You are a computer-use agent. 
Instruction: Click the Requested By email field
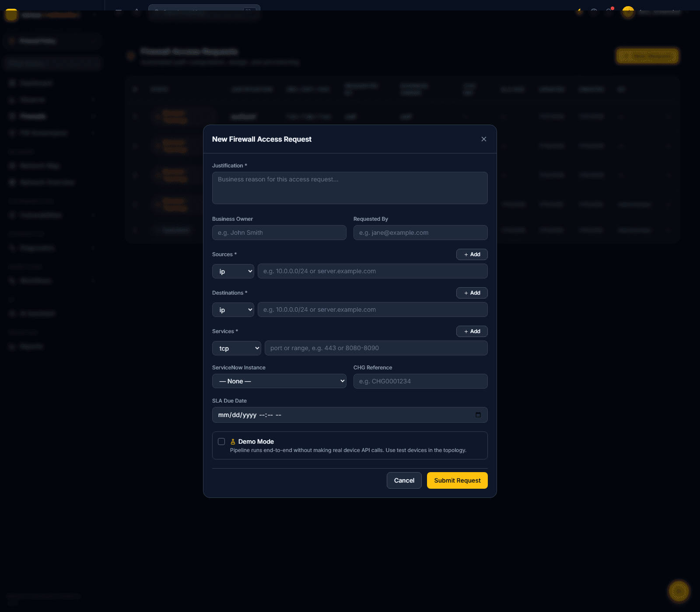pyautogui.click(x=420, y=233)
